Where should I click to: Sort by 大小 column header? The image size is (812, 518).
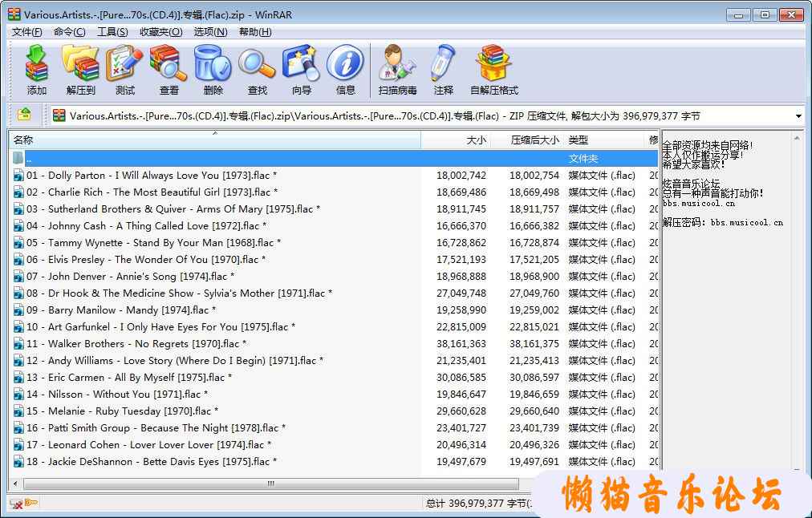456,140
